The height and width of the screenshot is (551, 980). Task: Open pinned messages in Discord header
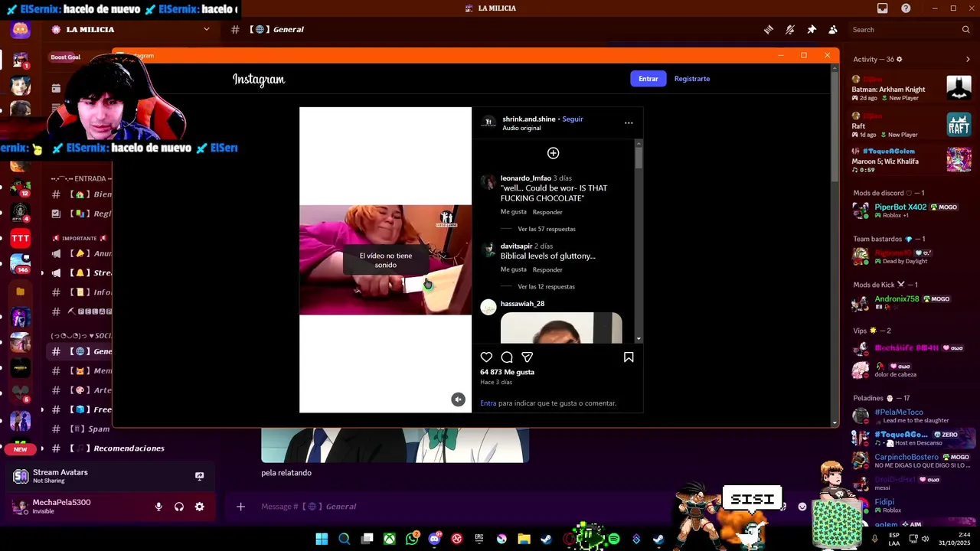point(812,30)
